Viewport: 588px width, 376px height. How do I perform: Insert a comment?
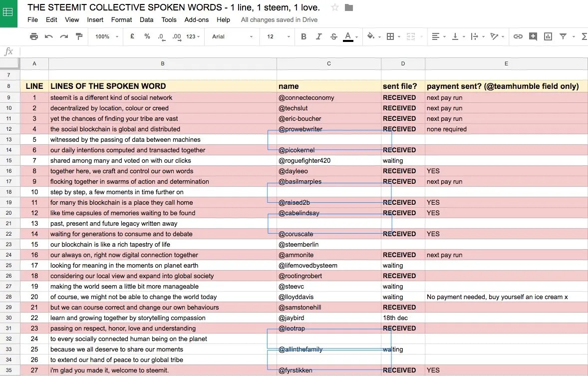(x=533, y=36)
